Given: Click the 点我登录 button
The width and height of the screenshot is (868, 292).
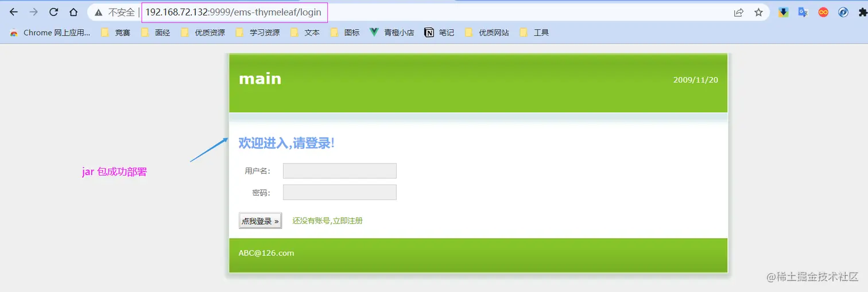Looking at the screenshot, I should pyautogui.click(x=260, y=221).
